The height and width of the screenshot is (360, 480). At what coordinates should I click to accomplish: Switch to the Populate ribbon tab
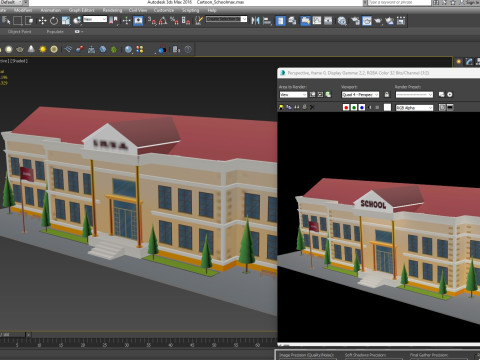click(x=55, y=32)
